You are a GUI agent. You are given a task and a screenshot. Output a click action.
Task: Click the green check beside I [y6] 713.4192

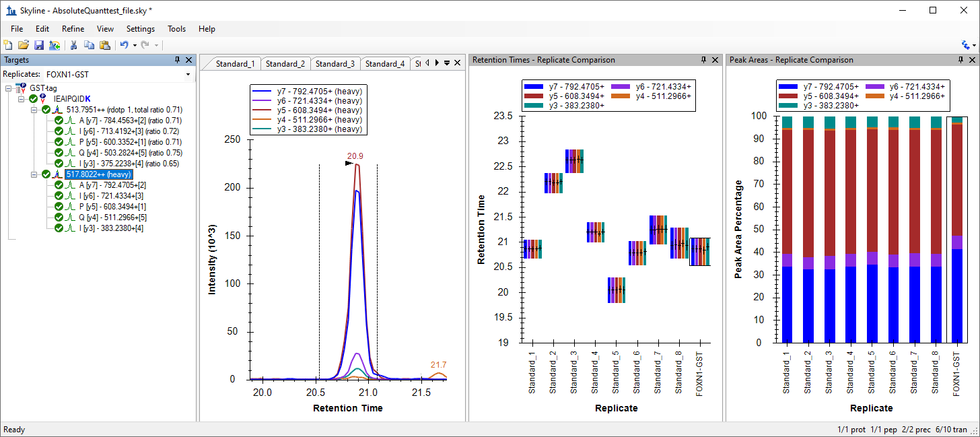coord(59,131)
